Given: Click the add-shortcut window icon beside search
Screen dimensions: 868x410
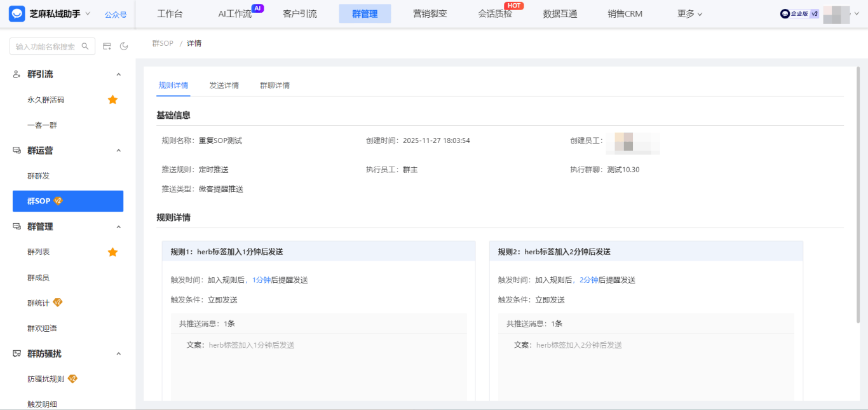Looking at the screenshot, I should tap(107, 46).
